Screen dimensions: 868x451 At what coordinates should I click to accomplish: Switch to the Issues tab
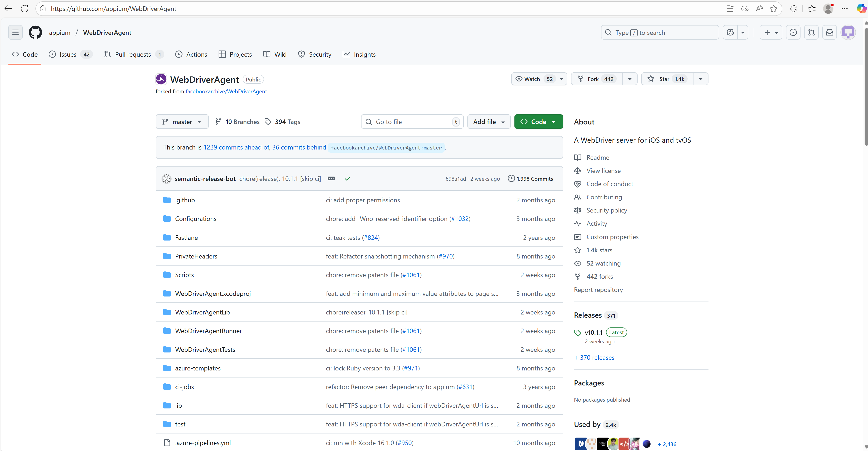tap(68, 54)
